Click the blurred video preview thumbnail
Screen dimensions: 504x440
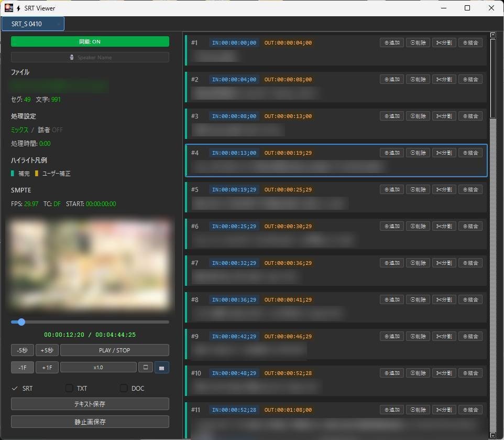pos(90,265)
